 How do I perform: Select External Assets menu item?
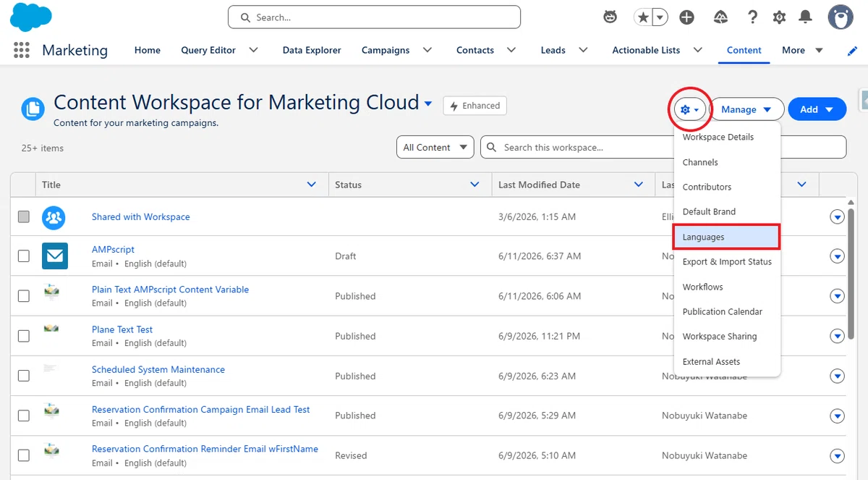pyautogui.click(x=727, y=361)
